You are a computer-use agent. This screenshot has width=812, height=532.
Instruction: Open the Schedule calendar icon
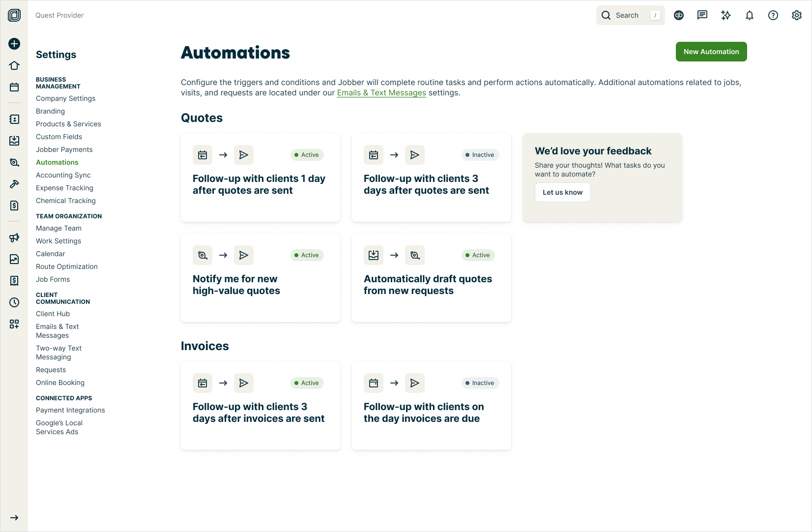(14, 87)
